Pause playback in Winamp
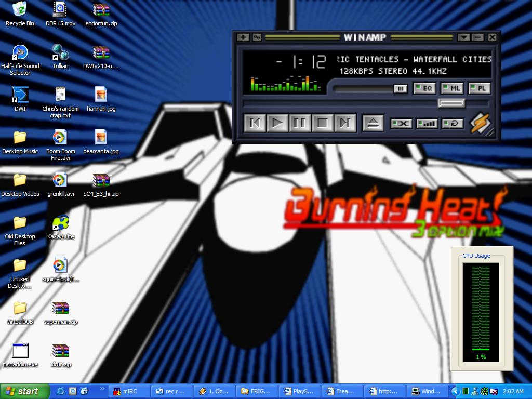Viewport: 532px width, 399px height. (300, 123)
